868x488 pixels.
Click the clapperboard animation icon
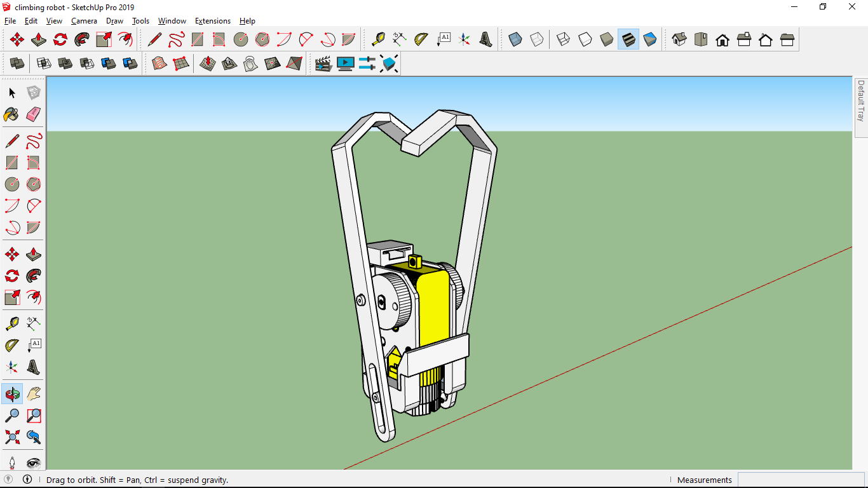coord(324,64)
